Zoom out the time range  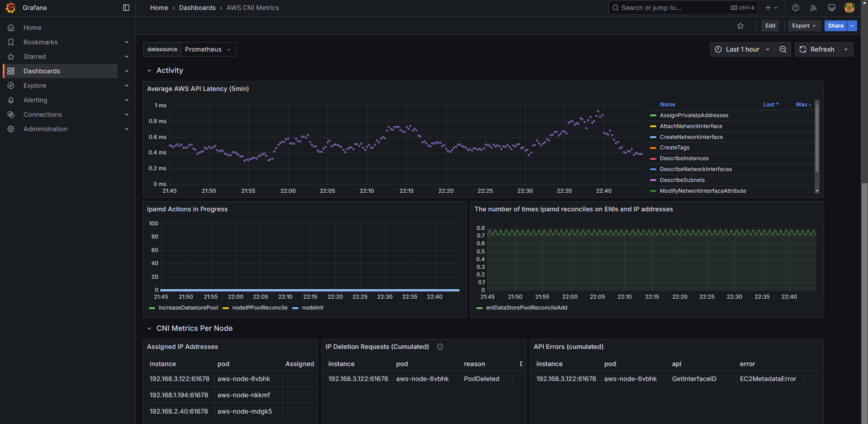(783, 49)
